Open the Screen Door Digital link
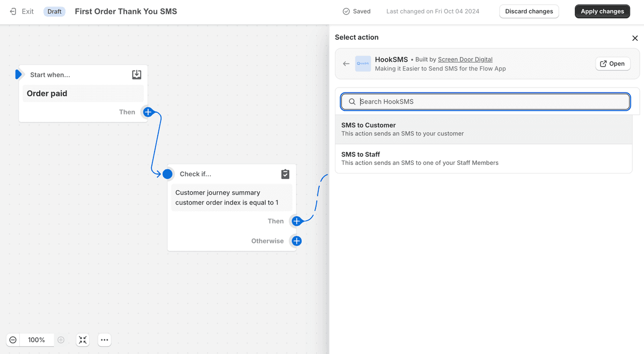 click(465, 60)
